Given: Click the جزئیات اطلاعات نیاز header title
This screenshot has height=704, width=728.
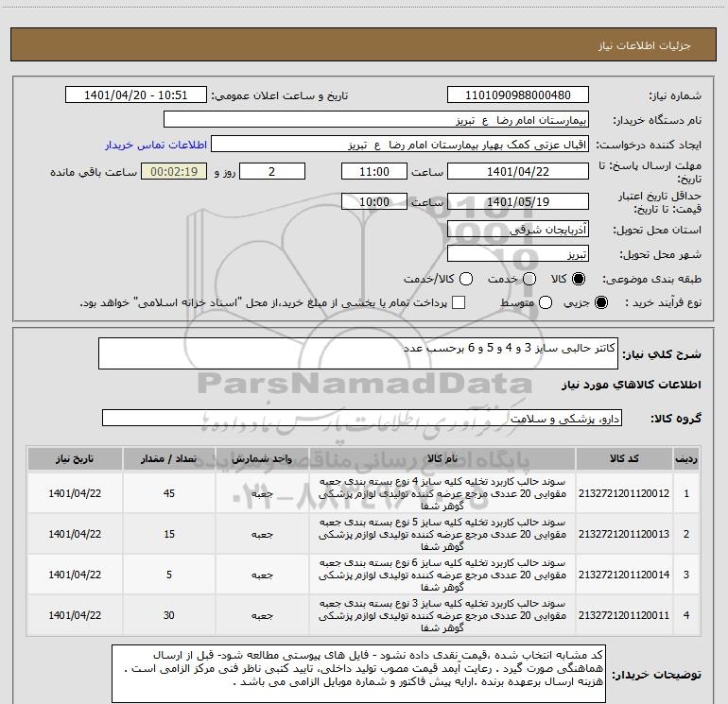Looking at the screenshot, I should 645,45.
